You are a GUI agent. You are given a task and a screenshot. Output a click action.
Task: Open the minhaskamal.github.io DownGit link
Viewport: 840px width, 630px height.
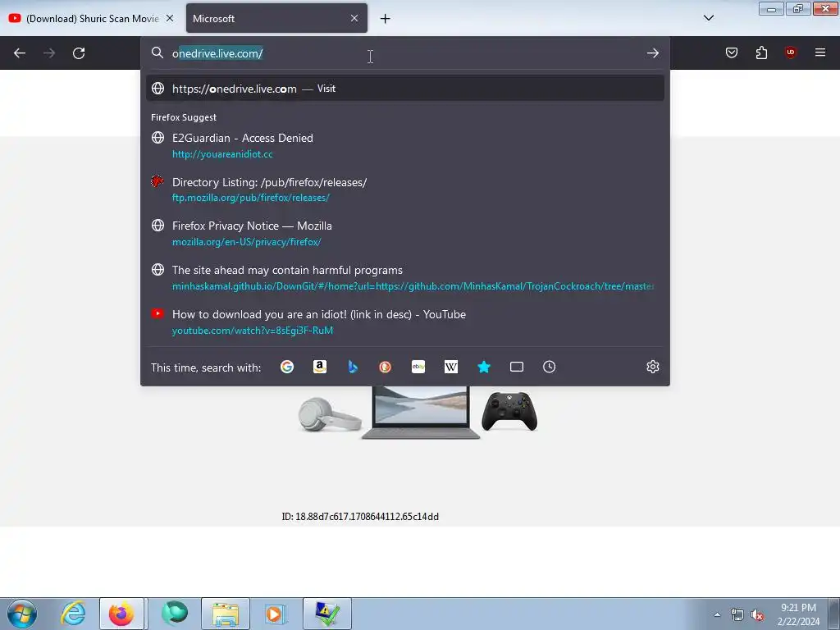pos(413,286)
